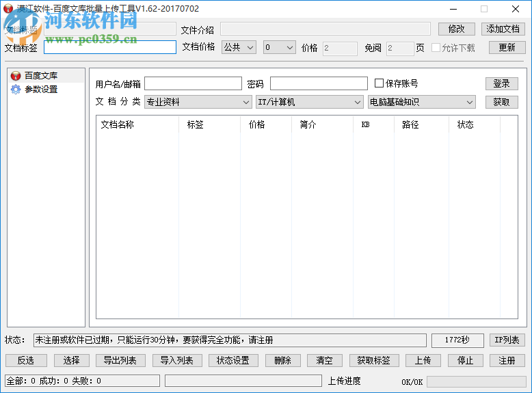Open the dropdown showing value 0
The height and width of the screenshot is (393, 532).
point(280,47)
